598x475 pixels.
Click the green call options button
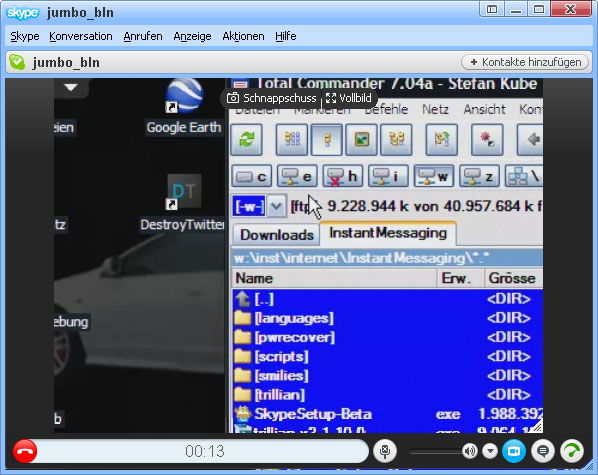coord(572,451)
